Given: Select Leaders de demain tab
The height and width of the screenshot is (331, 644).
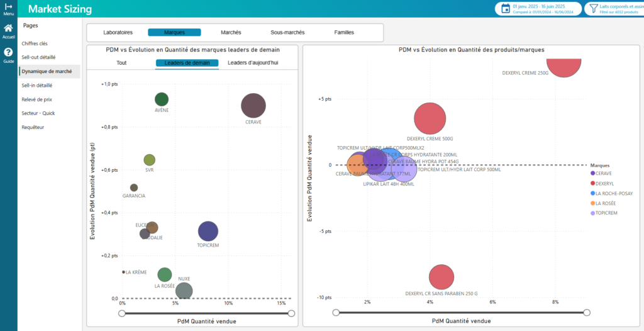Looking at the screenshot, I should click(x=187, y=63).
